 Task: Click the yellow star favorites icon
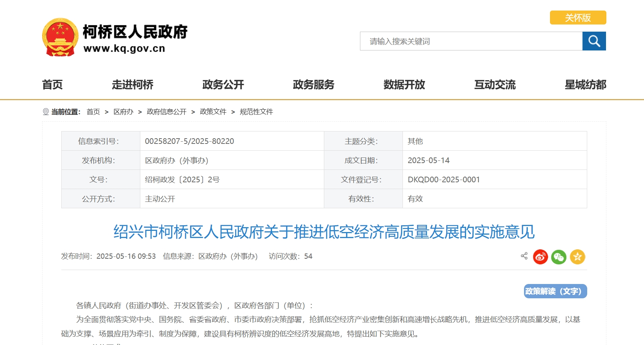pos(577,257)
